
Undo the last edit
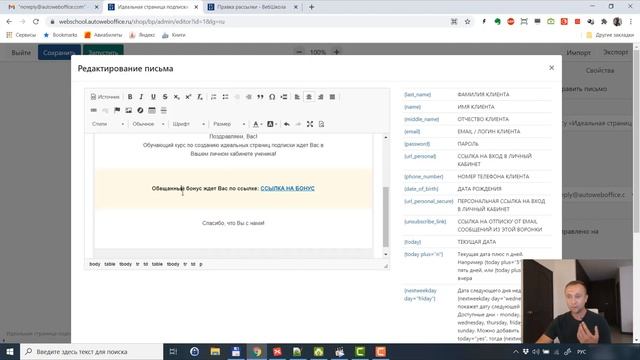click(x=287, y=124)
